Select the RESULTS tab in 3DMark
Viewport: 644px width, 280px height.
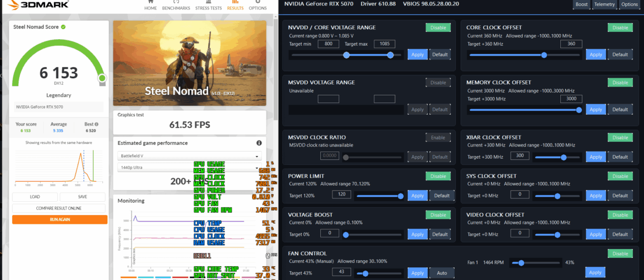pos(236,6)
